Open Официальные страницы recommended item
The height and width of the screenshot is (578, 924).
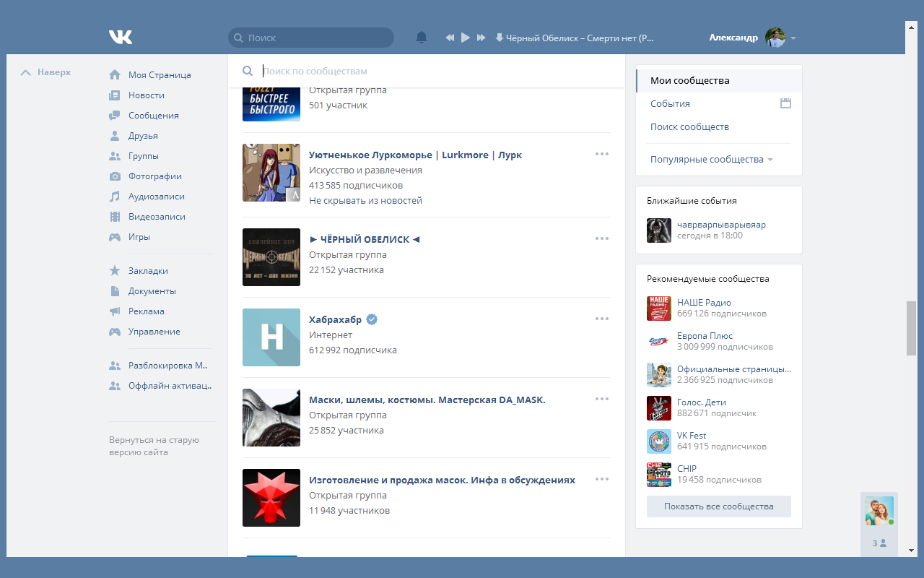coord(734,369)
